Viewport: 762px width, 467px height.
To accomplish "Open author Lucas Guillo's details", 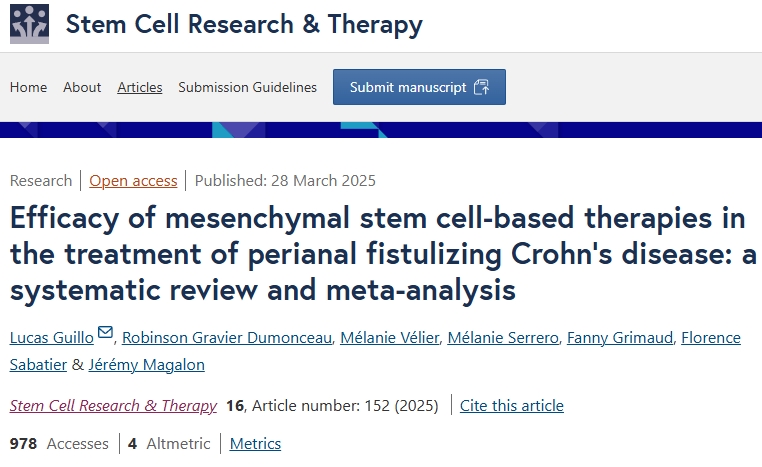I will coord(52,337).
